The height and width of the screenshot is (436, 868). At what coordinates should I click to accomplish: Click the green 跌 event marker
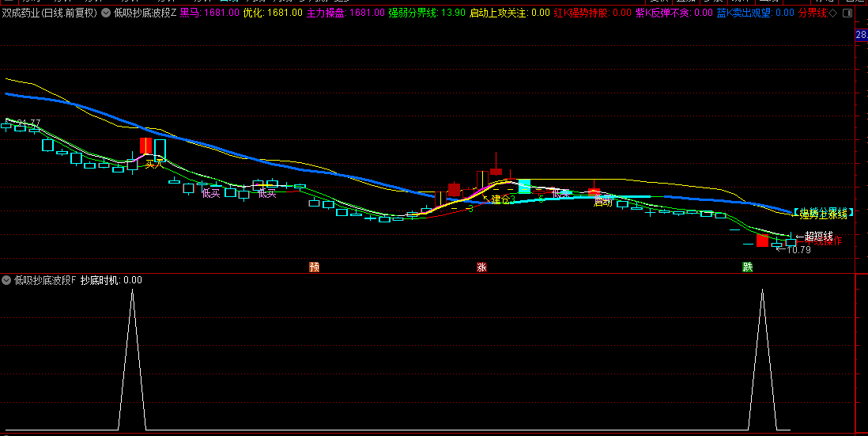click(748, 267)
